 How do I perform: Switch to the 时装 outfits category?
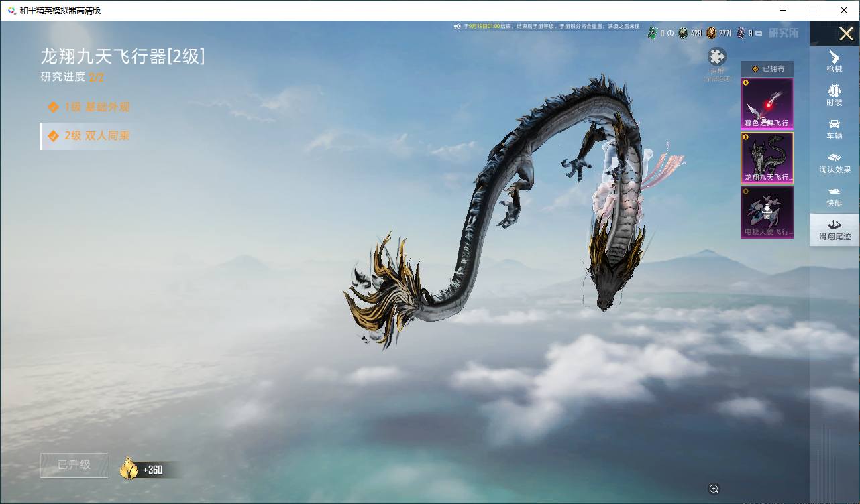(835, 95)
